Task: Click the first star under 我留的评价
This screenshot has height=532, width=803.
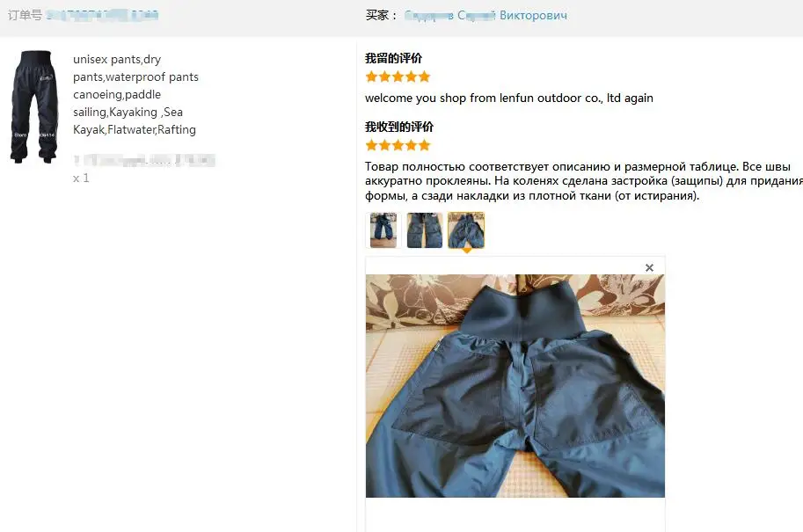Action: [x=371, y=77]
